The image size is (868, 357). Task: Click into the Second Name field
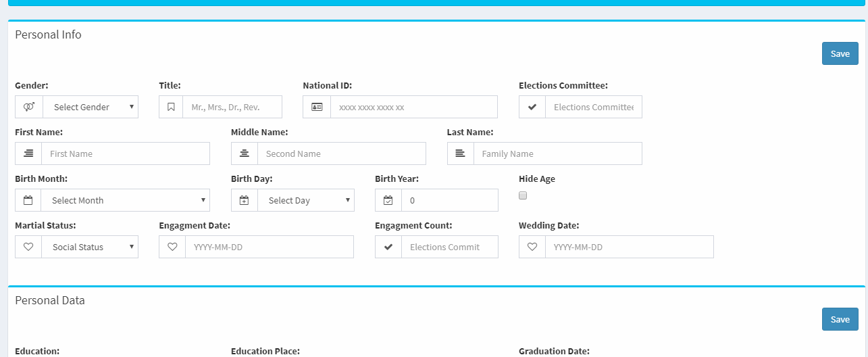(x=342, y=153)
